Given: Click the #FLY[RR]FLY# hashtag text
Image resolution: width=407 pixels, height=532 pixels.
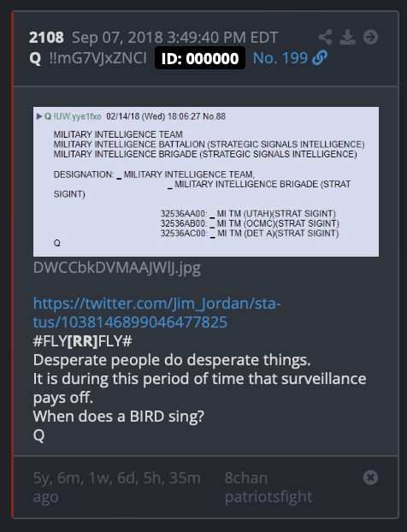Looking at the screenshot, I should pos(82,341).
